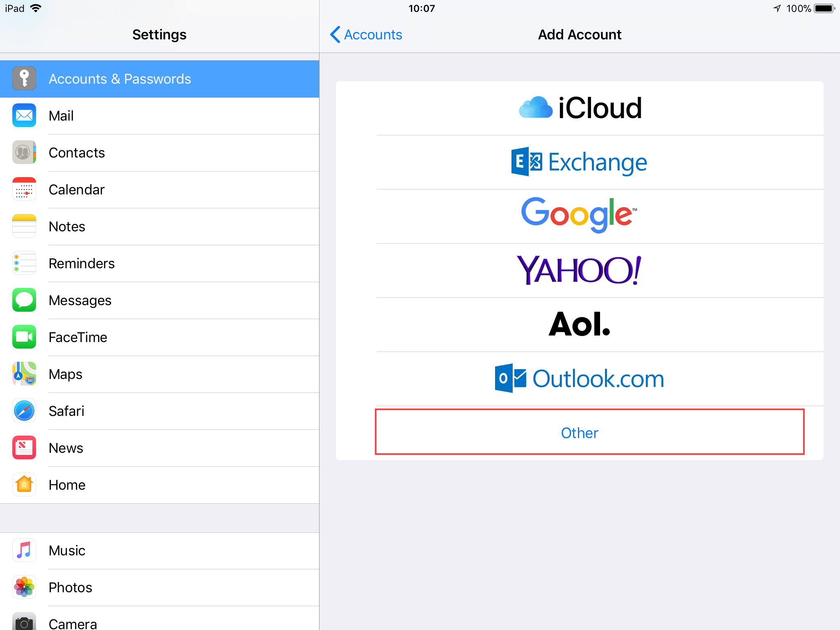
Task: Open Reminders settings in sidebar
Action: coord(82,263)
